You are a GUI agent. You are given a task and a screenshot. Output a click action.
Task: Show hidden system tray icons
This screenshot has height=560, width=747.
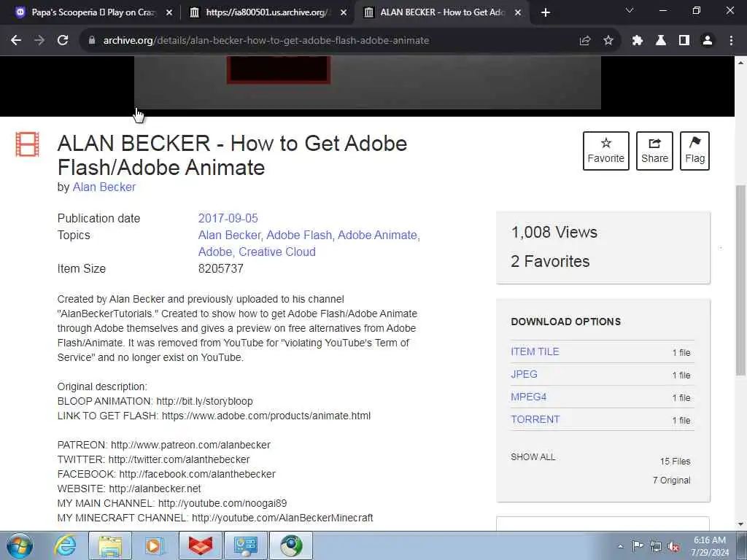click(x=620, y=546)
